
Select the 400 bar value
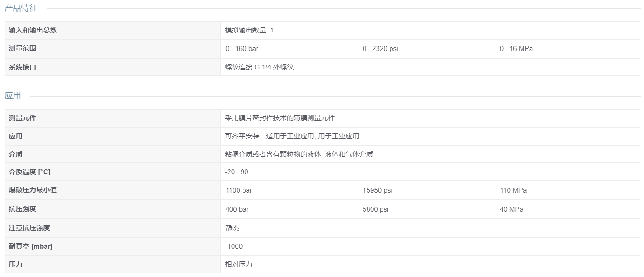tap(237, 209)
